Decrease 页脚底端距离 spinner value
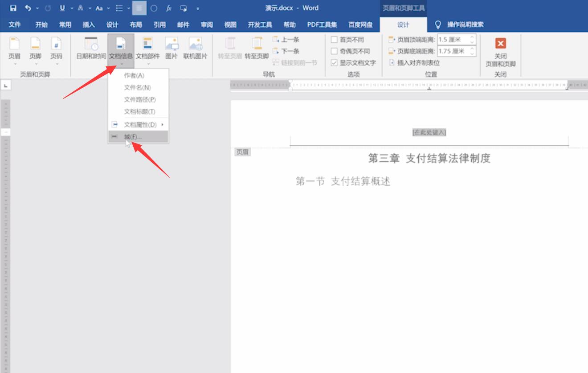588x373 pixels. click(x=472, y=54)
